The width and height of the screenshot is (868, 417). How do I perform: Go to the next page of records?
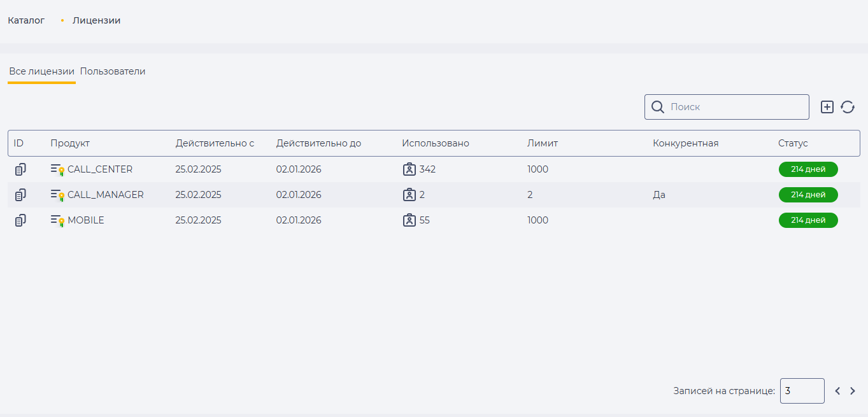tap(853, 391)
